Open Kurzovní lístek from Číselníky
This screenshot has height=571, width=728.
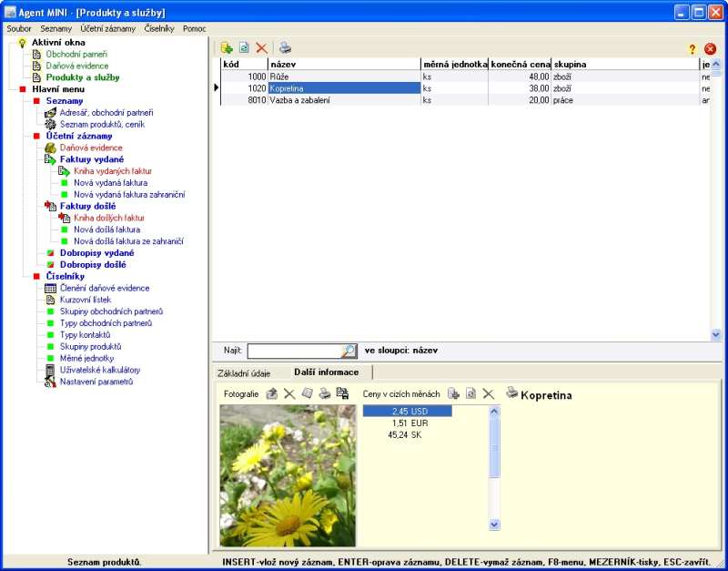tap(85, 300)
